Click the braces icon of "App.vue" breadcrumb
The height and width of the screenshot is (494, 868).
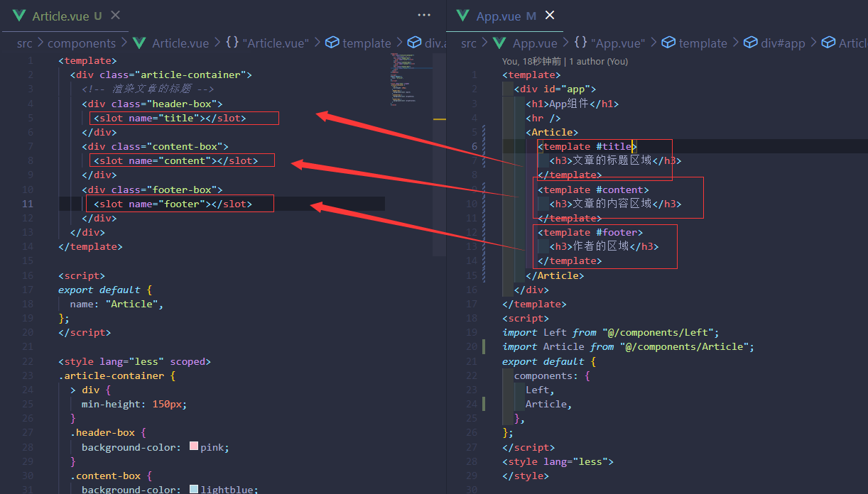coord(580,43)
